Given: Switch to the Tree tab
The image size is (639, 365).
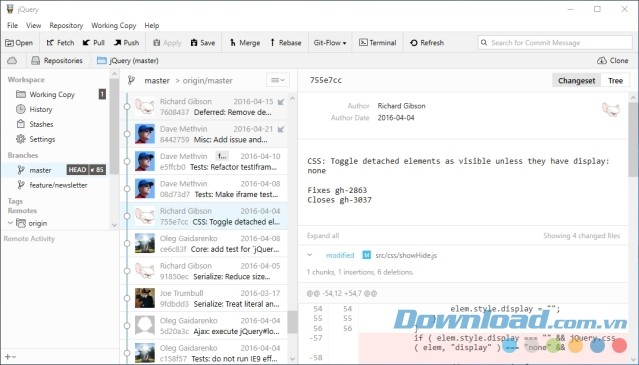Looking at the screenshot, I should (615, 81).
